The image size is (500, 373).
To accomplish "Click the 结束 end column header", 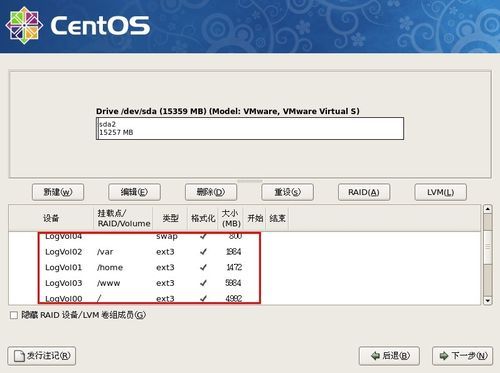I will [277, 218].
